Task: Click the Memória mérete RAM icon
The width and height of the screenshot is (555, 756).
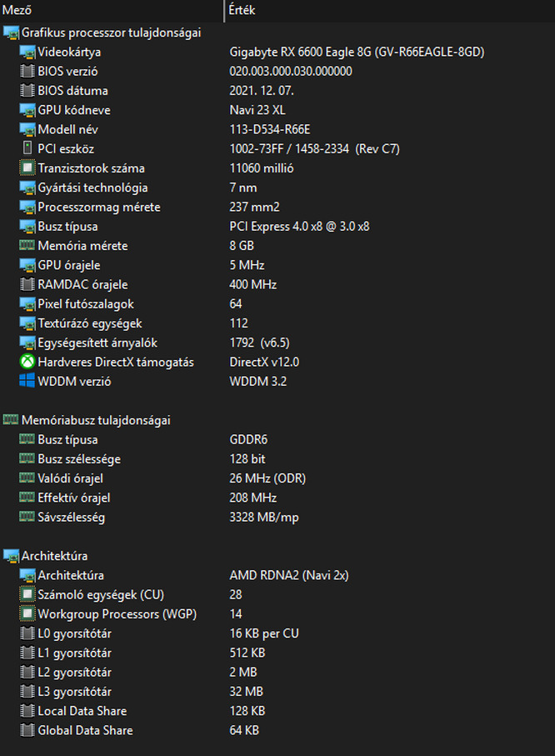Action: pos(27,246)
